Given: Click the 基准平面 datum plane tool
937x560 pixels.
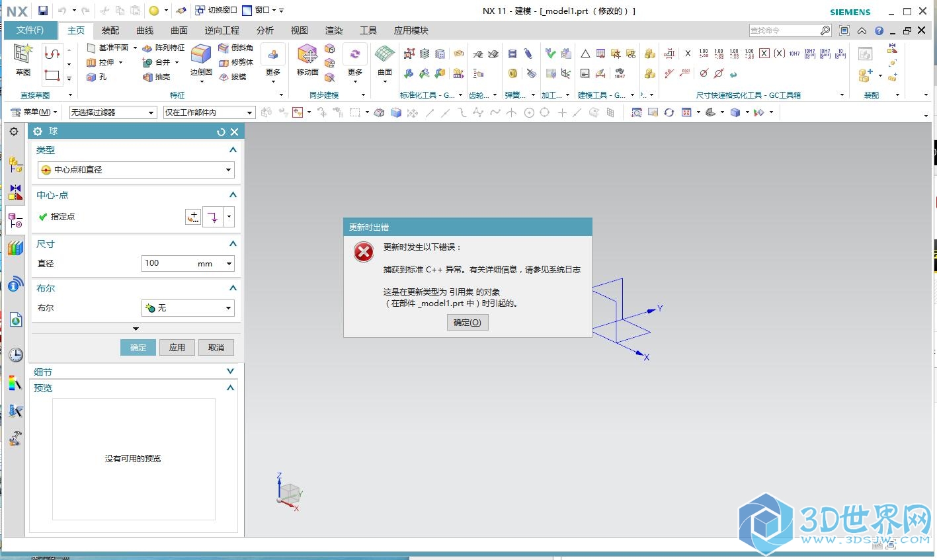Looking at the screenshot, I should pyautogui.click(x=108, y=48).
